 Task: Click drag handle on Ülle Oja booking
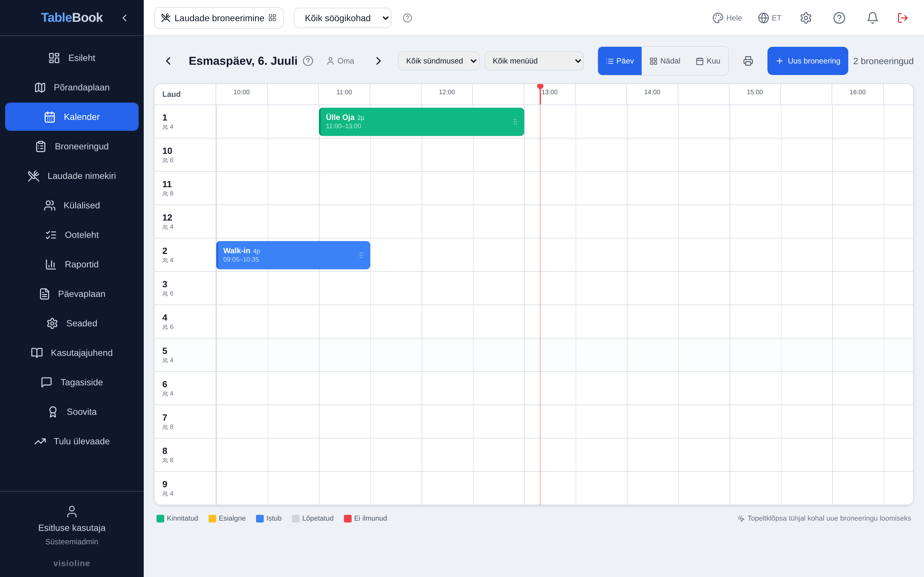(x=515, y=122)
